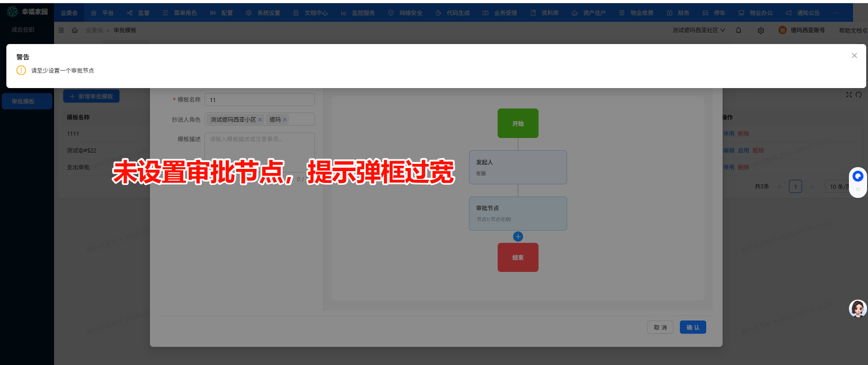Screen dimensions: 868x365
Task: Close the 警告 warning notification
Action: pos(854,55)
